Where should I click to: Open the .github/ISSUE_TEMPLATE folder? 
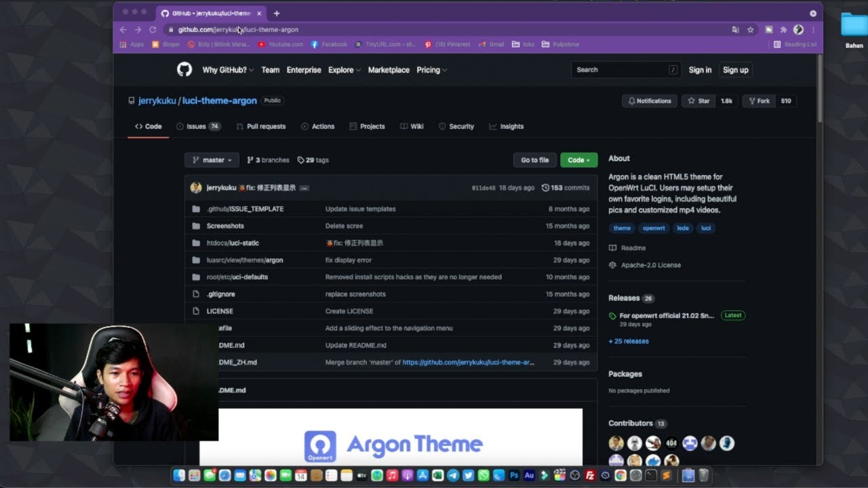coord(245,209)
